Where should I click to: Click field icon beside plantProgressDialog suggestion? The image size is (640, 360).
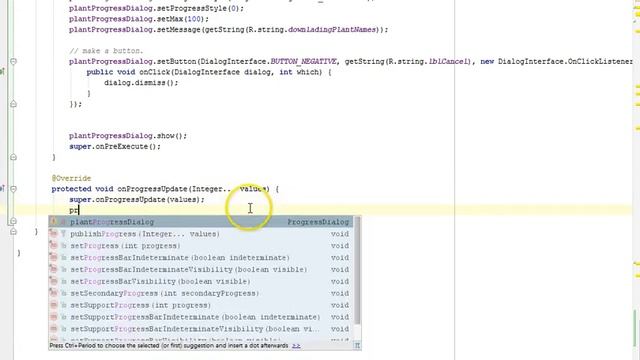(x=53, y=222)
